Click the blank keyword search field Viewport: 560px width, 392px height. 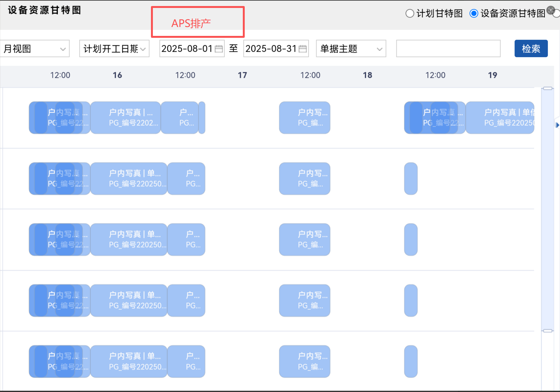[448, 49]
